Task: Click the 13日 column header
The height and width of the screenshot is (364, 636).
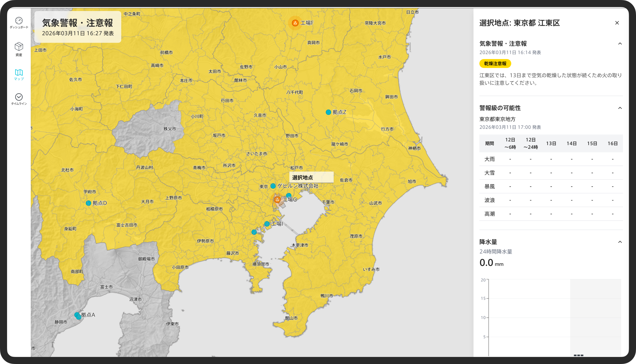Action: point(551,143)
